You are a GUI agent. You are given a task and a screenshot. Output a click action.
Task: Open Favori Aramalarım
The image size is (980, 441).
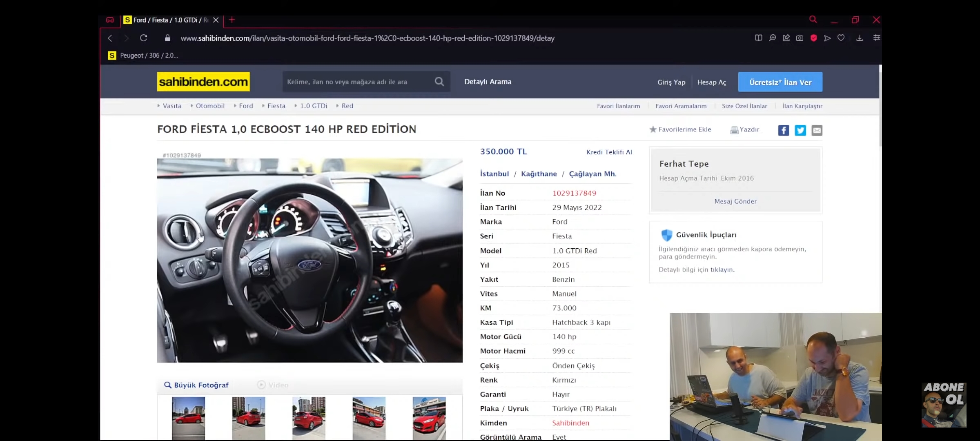(x=681, y=106)
